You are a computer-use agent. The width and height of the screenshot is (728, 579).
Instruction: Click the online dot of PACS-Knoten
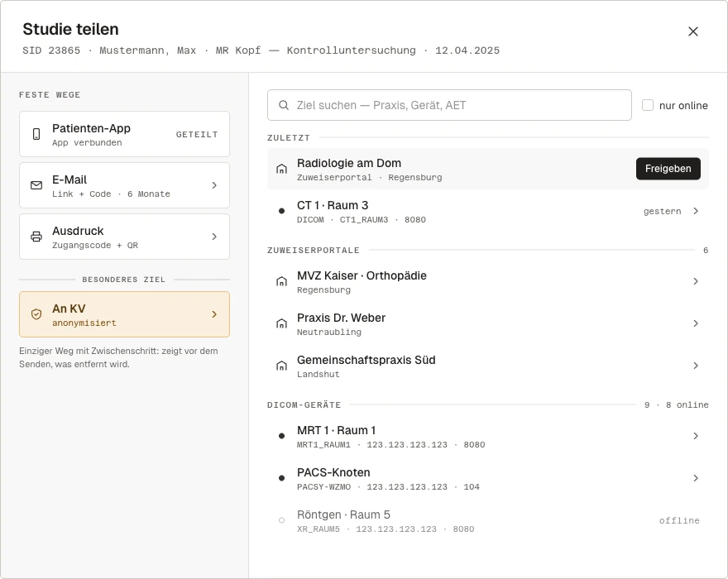[x=281, y=478]
